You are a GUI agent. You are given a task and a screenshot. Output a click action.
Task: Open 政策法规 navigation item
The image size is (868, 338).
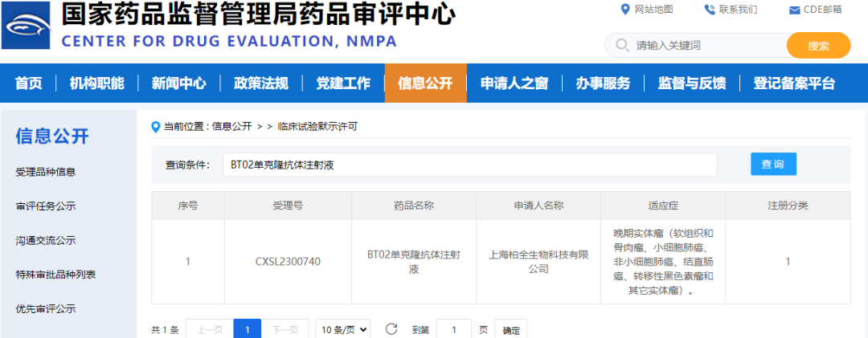pyautogui.click(x=261, y=83)
